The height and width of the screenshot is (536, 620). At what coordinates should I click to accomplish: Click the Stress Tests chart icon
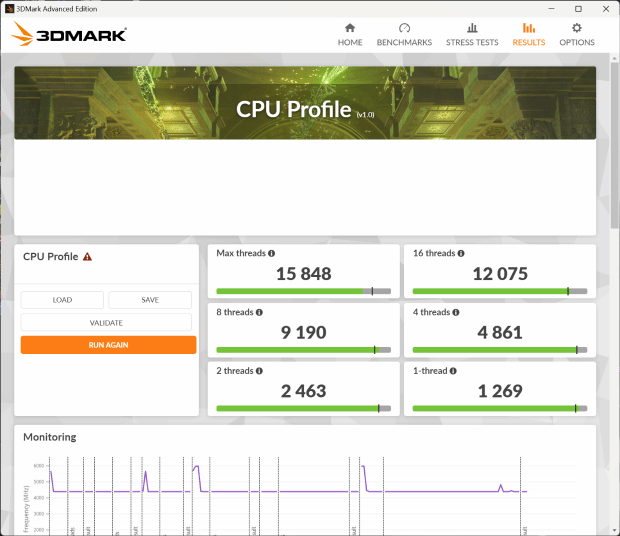[472, 28]
